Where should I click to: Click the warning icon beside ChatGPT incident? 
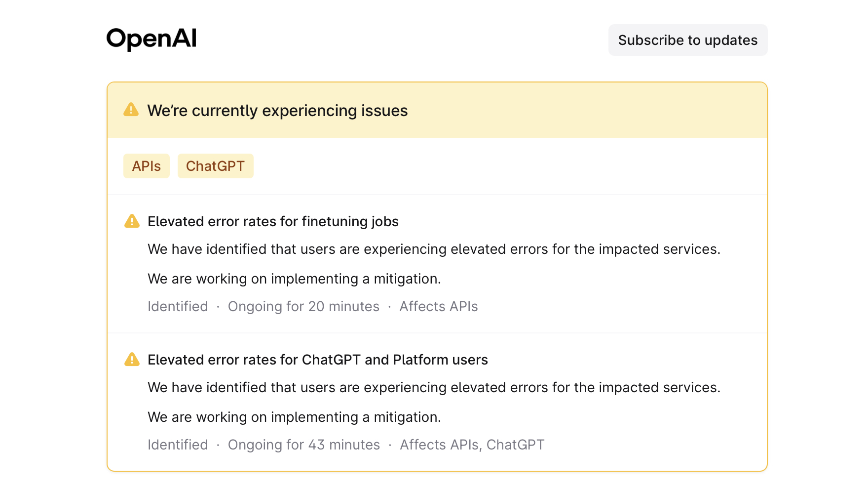132,360
